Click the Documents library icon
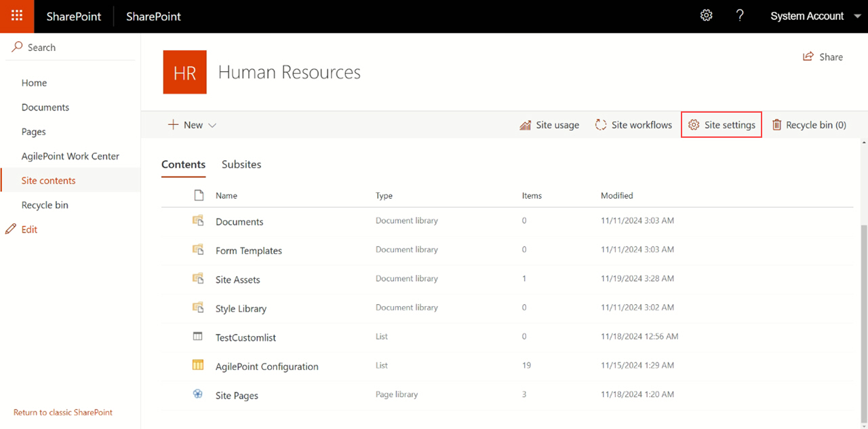868x429 pixels. point(198,221)
